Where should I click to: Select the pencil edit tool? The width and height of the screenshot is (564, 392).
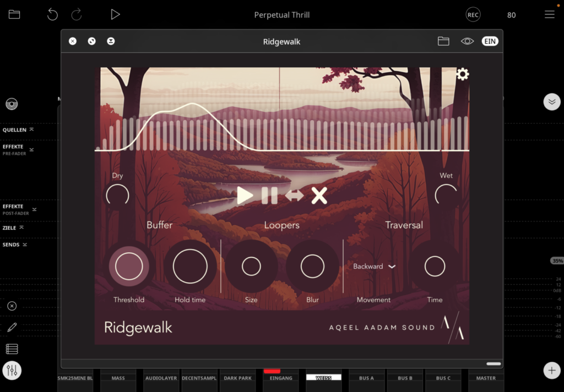(12, 328)
